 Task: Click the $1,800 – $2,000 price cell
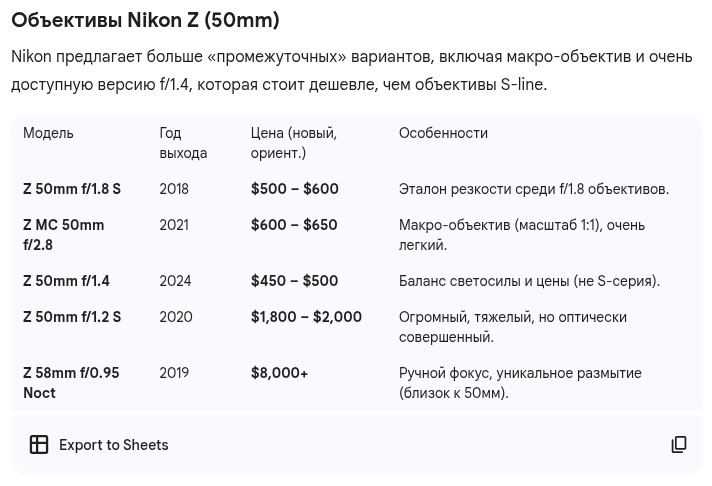306,317
